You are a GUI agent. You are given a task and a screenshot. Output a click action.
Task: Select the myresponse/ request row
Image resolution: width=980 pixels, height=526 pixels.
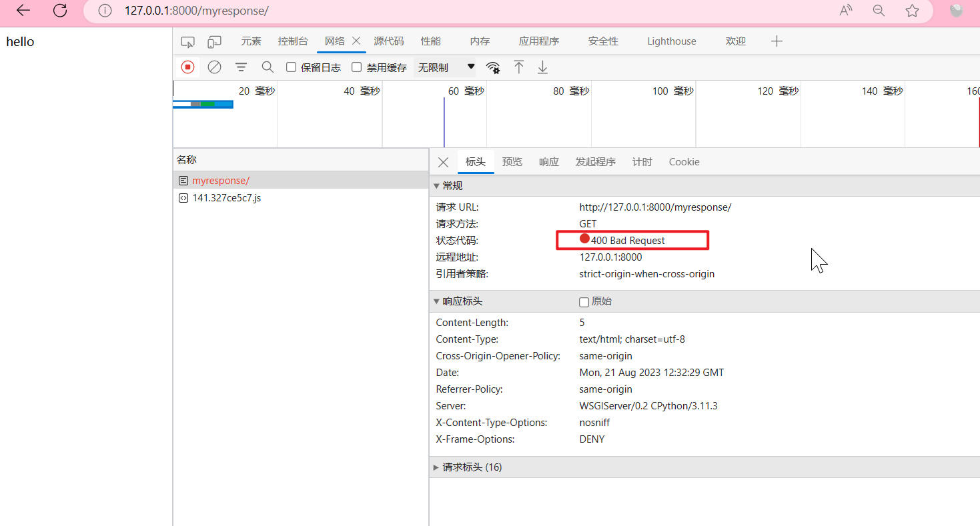click(301, 181)
